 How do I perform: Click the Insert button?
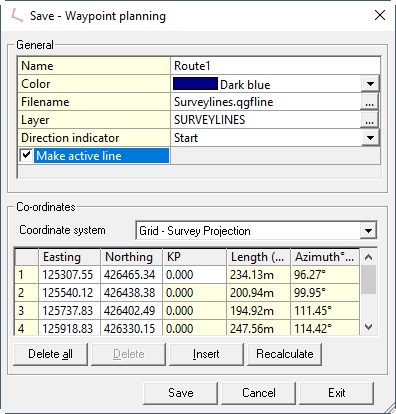(206, 354)
